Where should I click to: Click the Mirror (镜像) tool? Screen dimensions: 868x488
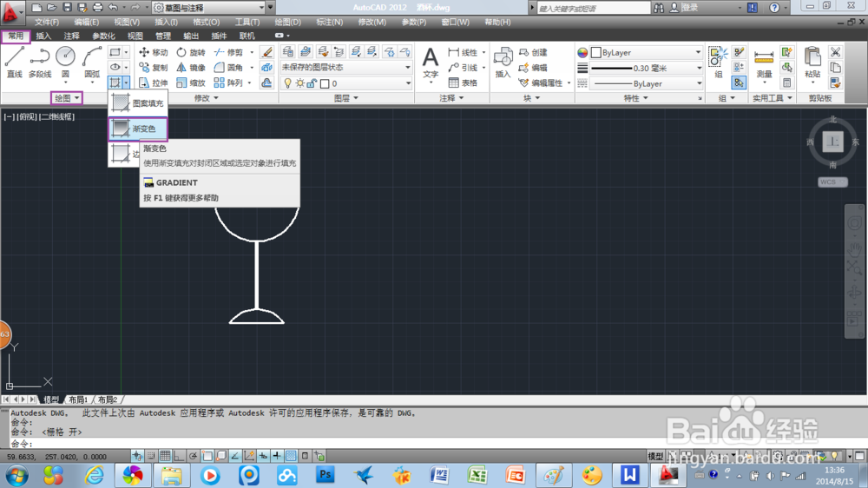[191, 68]
